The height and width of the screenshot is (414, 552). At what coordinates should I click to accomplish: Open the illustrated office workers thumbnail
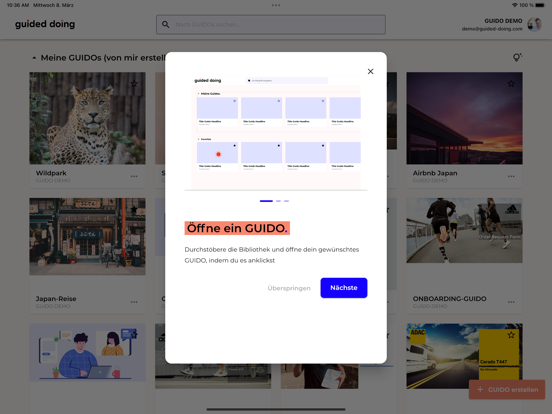(x=87, y=352)
